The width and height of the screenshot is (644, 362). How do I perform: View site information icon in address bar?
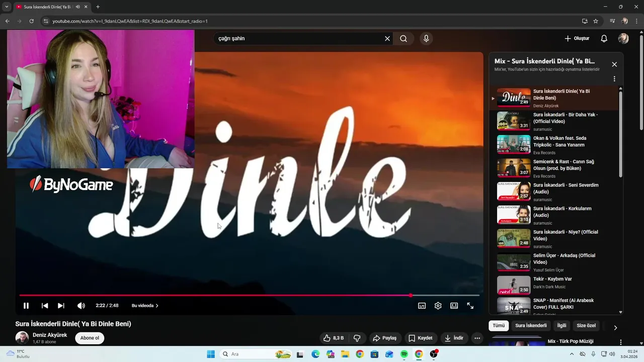click(45, 21)
